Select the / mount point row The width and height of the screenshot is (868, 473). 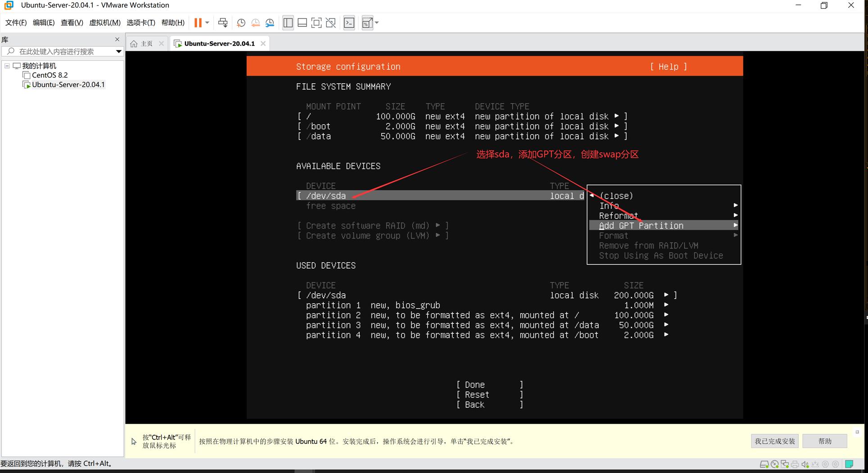[x=462, y=116]
